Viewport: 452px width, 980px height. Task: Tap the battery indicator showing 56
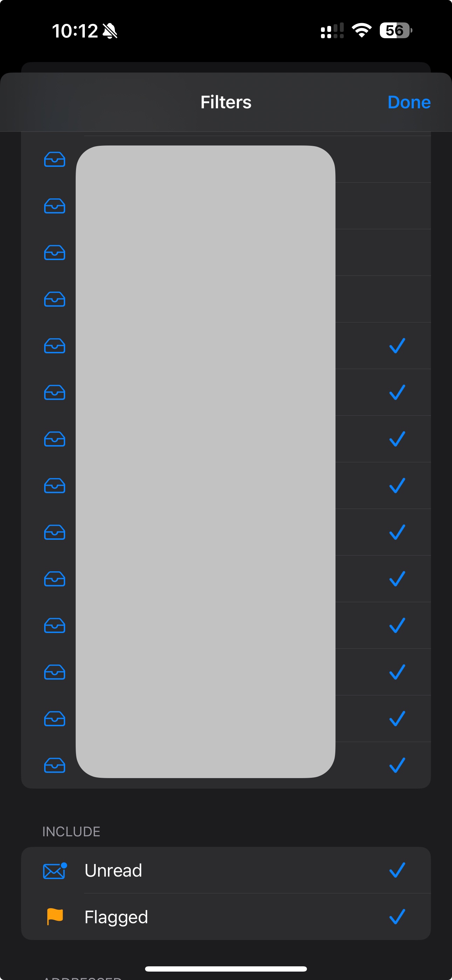click(396, 30)
